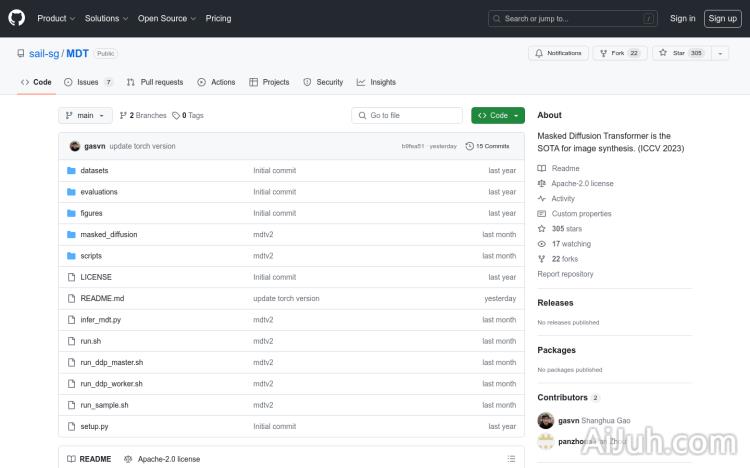Open the infer_mdt.py file
The height and width of the screenshot is (468, 750).
click(x=101, y=320)
